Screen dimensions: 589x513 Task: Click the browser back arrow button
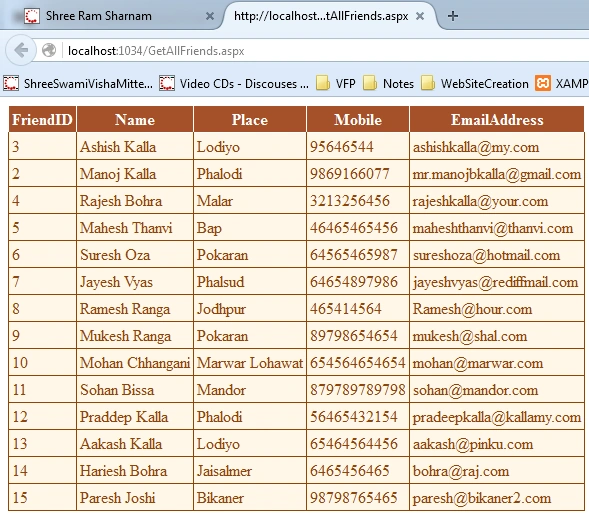[21, 50]
